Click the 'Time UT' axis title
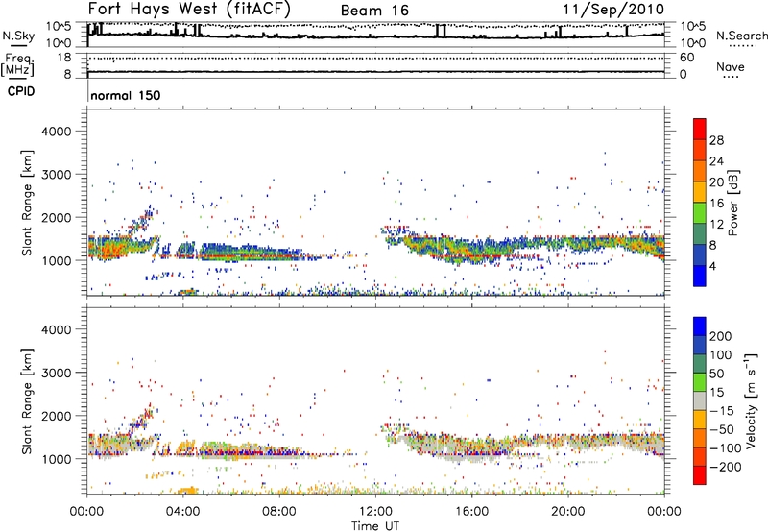Screen dimensions: 768x532 tap(375, 526)
